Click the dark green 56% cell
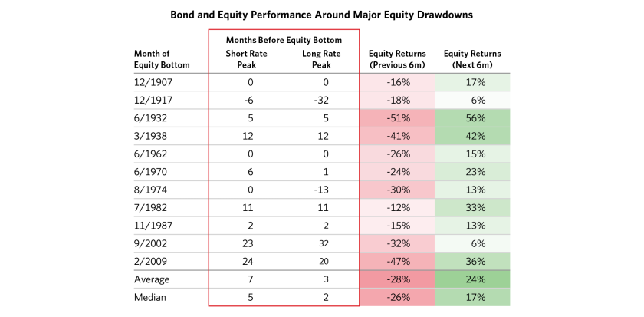 [x=472, y=117]
